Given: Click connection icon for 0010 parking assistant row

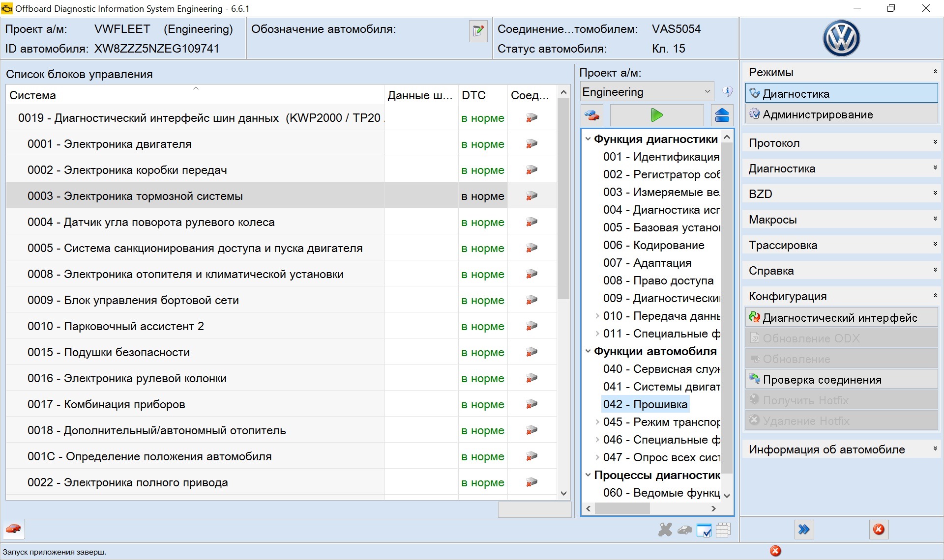Looking at the screenshot, I should click(531, 326).
